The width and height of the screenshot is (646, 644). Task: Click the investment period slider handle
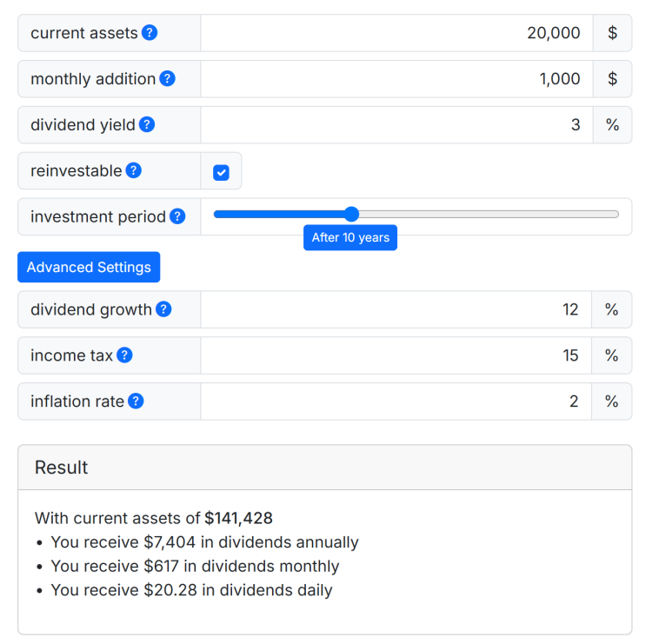point(351,215)
